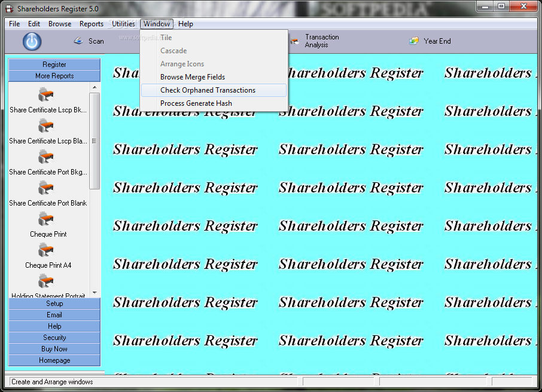Open the Edit menu
542x392 pixels.
34,24
